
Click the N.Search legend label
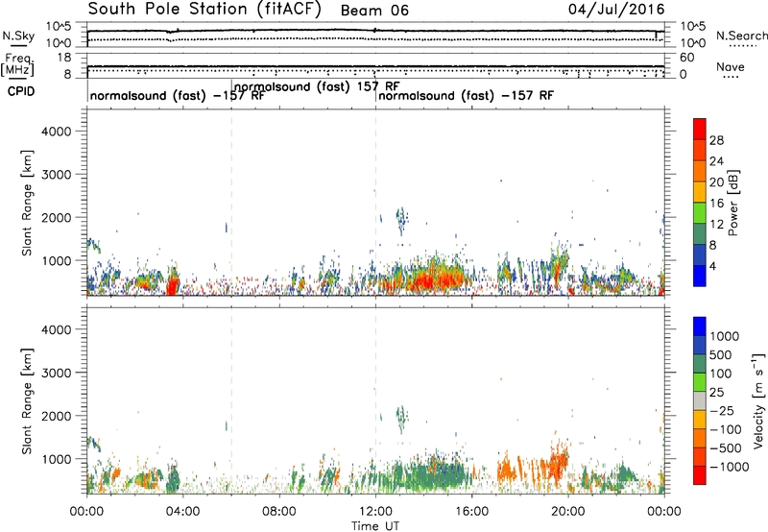741,36
